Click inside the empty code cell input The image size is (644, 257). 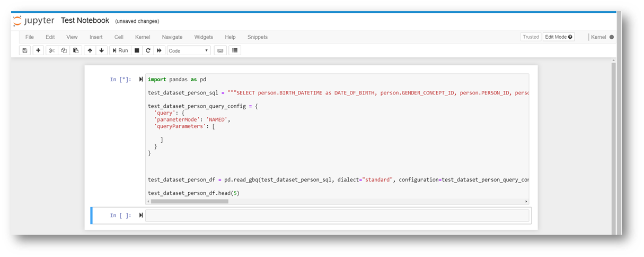pos(337,215)
